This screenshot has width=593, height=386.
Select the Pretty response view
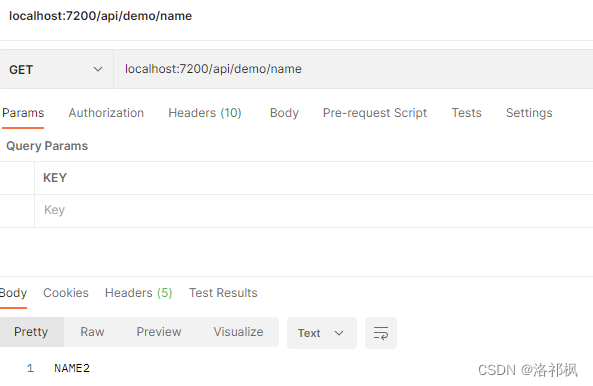pos(31,332)
